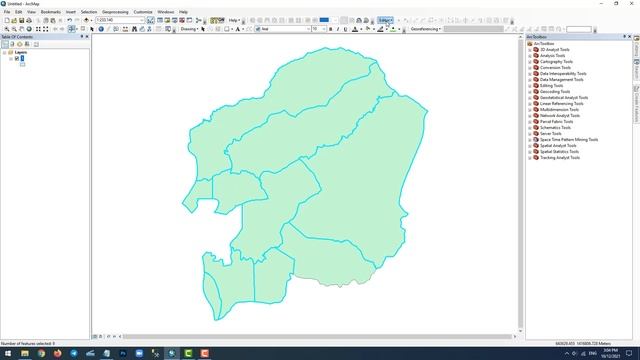Launch the ModelBuilder window
Image resolution: width=640 pixels, height=360 pixels.
(x=198, y=20)
